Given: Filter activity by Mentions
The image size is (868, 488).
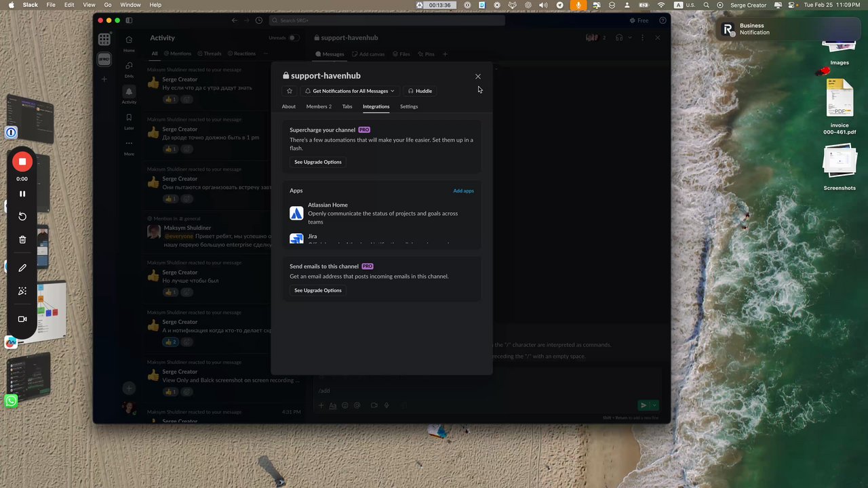Looking at the screenshot, I should [178, 54].
